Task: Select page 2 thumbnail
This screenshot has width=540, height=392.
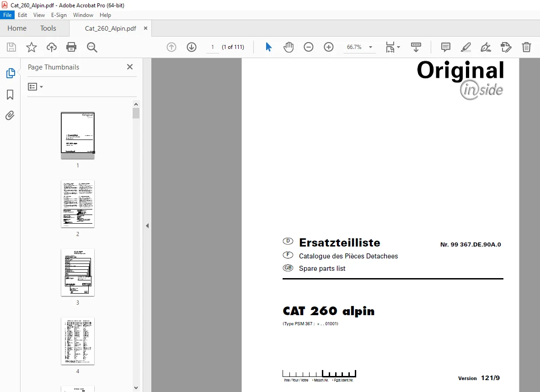Action: [77, 204]
